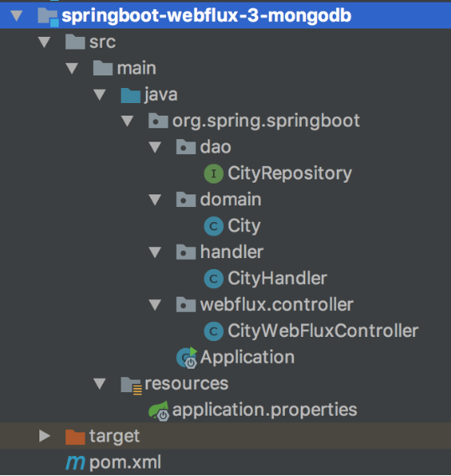Screen dimensions: 451x476
Task: Open the Application class file
Action: point(247,358)
